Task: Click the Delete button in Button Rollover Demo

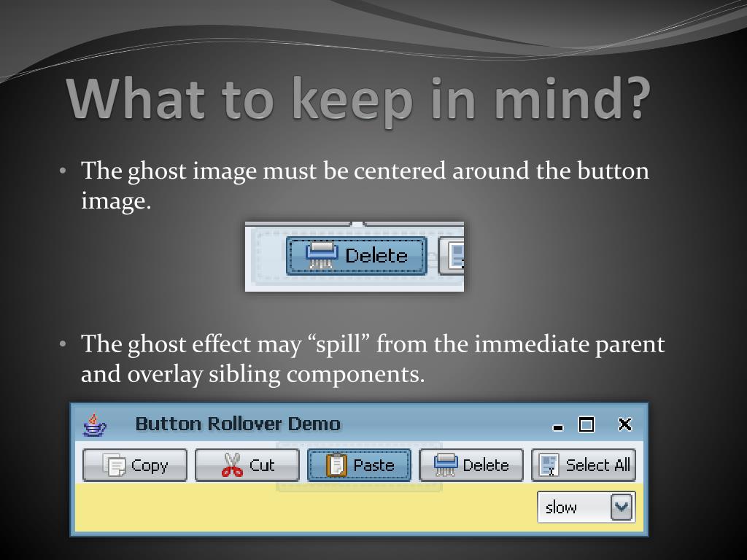Action: [x=471, y=464]
